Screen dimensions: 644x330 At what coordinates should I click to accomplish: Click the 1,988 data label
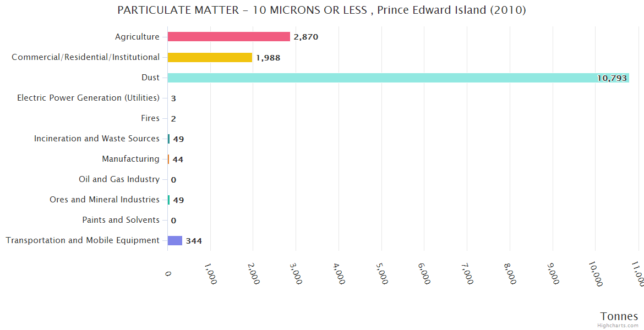click(x=268, y=57)
